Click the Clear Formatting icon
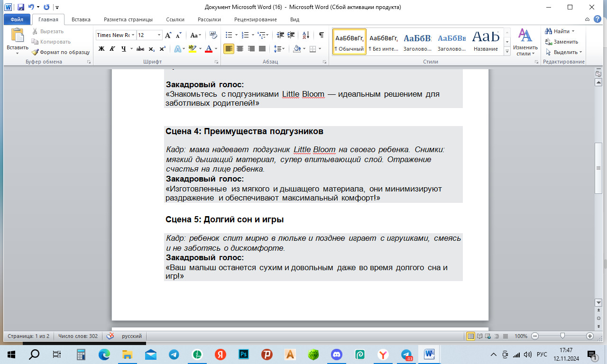The height and width of the screenshot is (364, 607). (213, 35)
